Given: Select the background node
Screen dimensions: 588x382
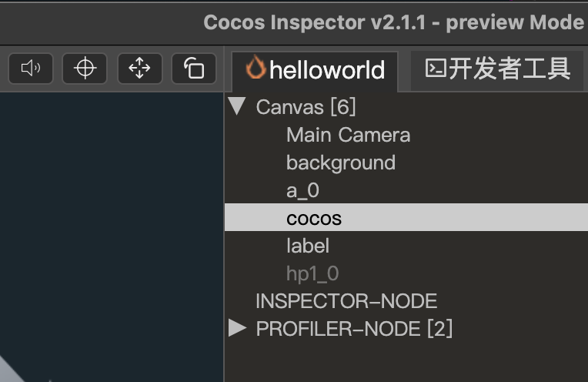Looking at the screenshot, I should tap(340, 163).
